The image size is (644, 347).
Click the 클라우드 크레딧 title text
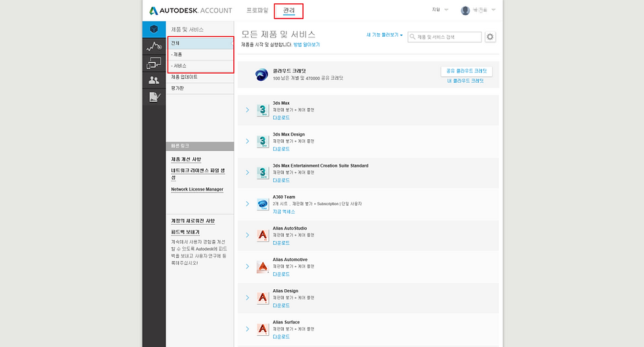(x=289, y=71)
